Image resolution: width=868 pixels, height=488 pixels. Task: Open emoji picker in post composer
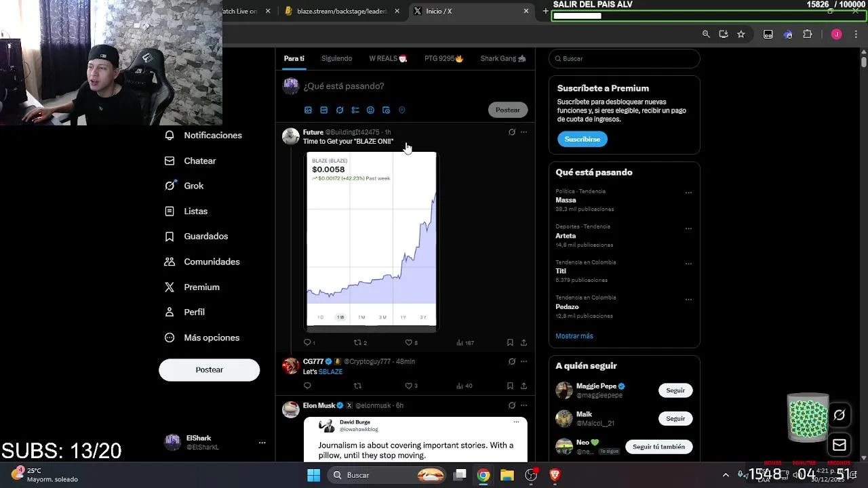tap(370, 110)
